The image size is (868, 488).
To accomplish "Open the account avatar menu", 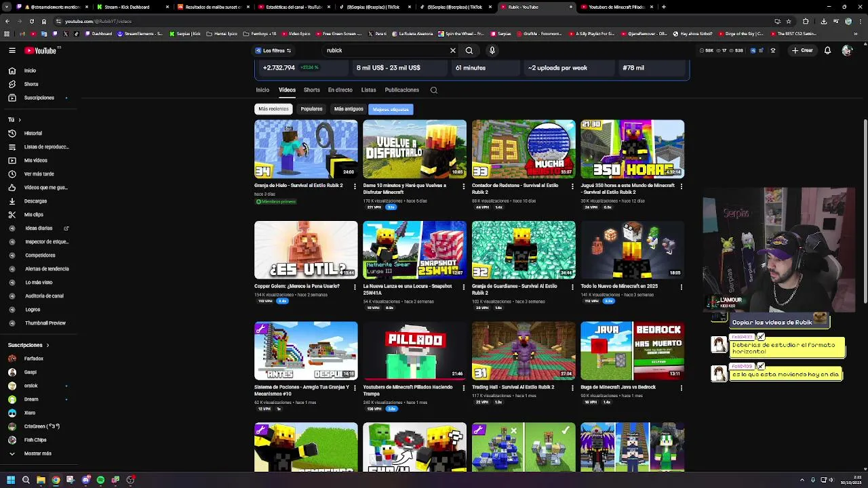I will [846, 50].
